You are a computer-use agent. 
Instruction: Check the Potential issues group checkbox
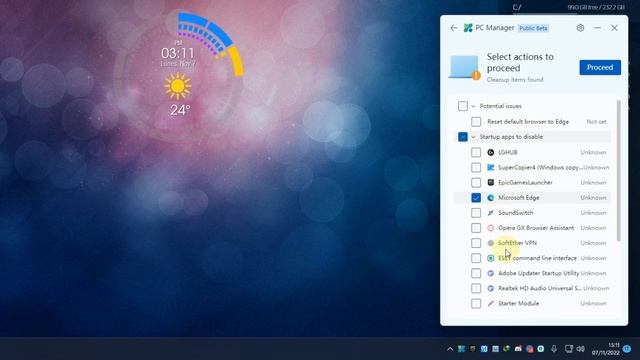[x=462, y=106]
